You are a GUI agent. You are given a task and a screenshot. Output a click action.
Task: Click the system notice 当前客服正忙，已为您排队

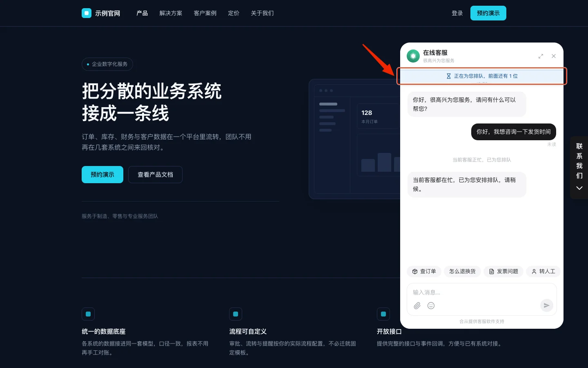482,160
